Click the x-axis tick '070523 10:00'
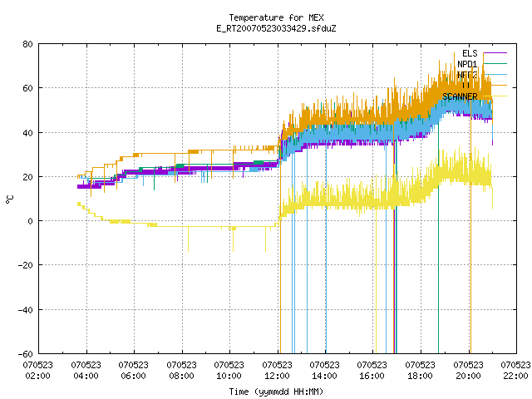The width and height of the screenshot is (532, 399). point(229,370)
